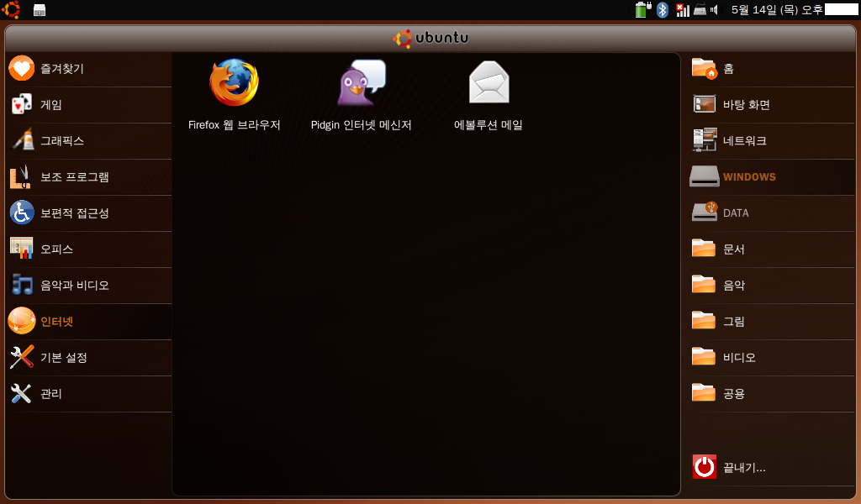Open the 바탕 화면 place
Screen dimensions: 861x504
pos(772,105)
